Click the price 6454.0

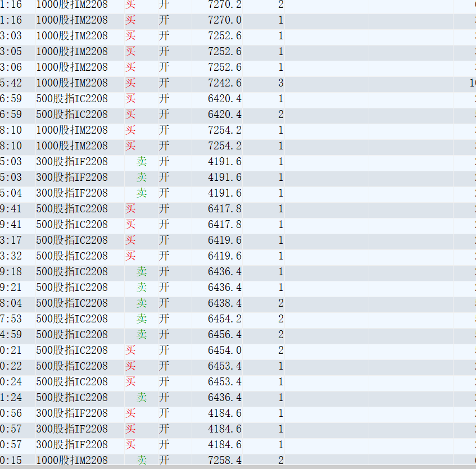(225, 350)
